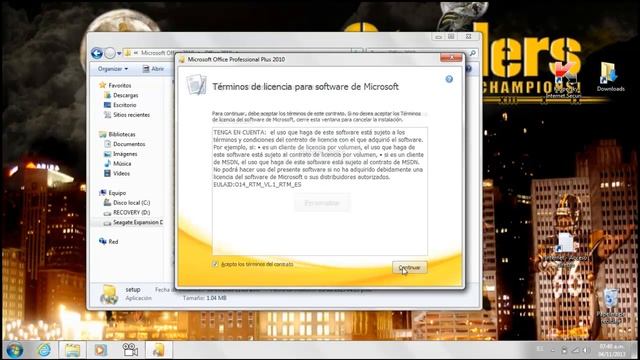Open Explorer recent locations dropdown arrow

tap(119, 53)
